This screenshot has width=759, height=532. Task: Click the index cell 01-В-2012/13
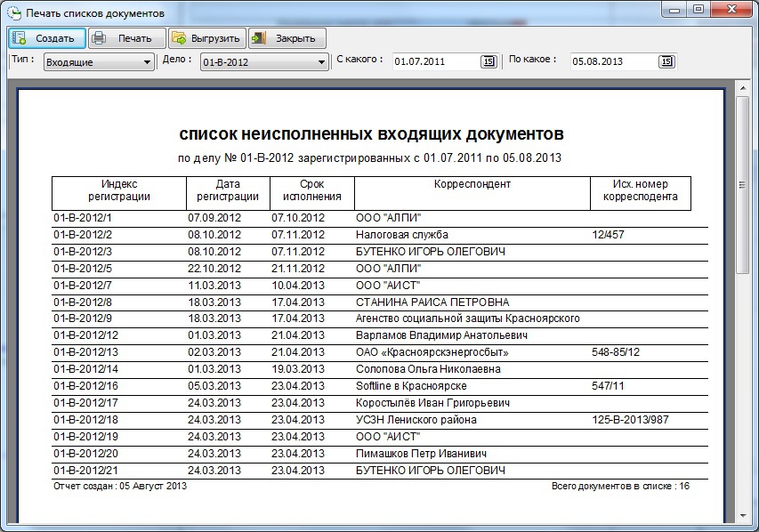pyautogui.click(x=85, y=352)
